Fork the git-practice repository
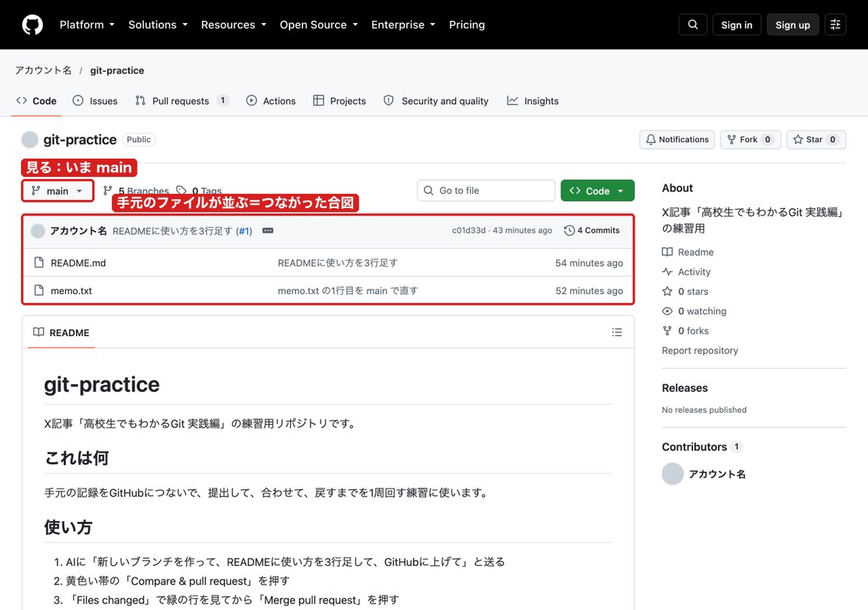 pos(750,139)
